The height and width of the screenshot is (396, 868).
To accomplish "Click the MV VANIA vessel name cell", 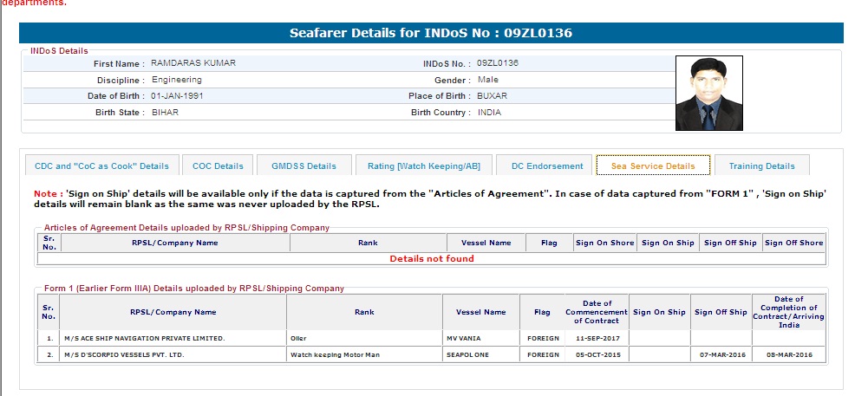I will pos(480,338).
